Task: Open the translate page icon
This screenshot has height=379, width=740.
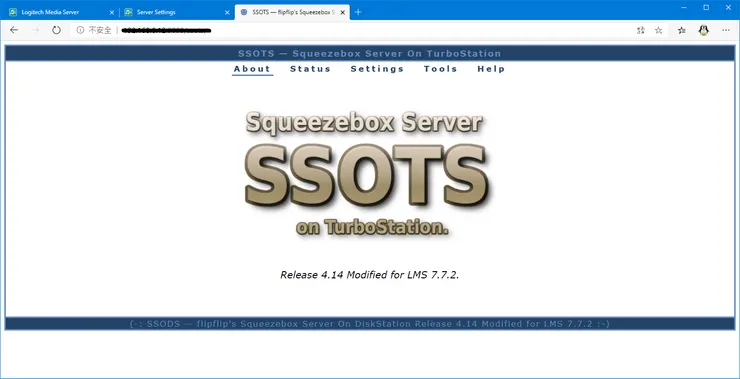Action: tap(640, 30)
